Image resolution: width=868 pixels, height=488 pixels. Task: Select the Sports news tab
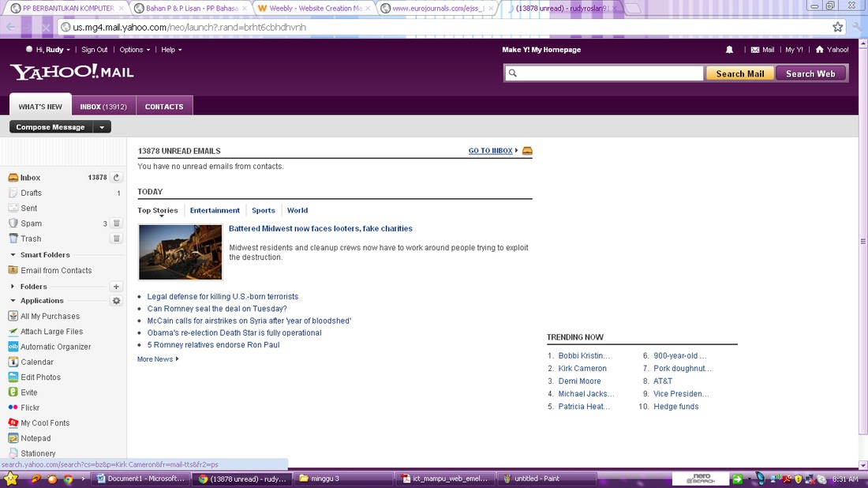click(x=264, y=211)
